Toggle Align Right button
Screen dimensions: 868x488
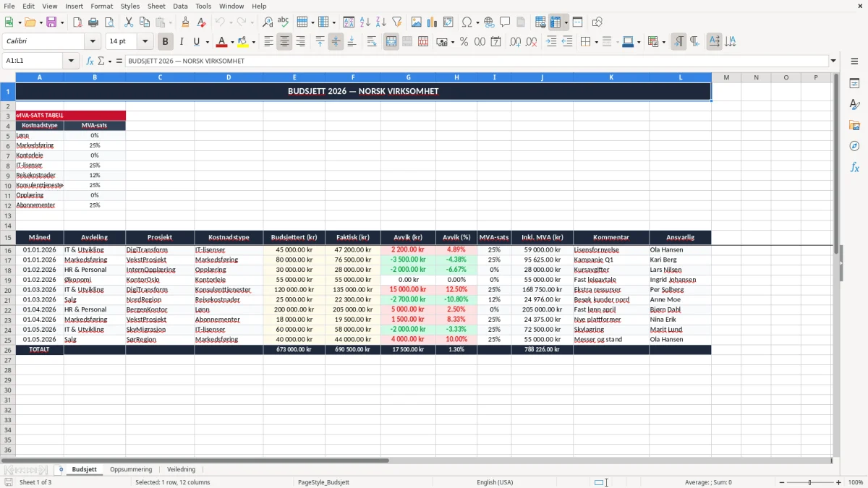click(301, 42)
